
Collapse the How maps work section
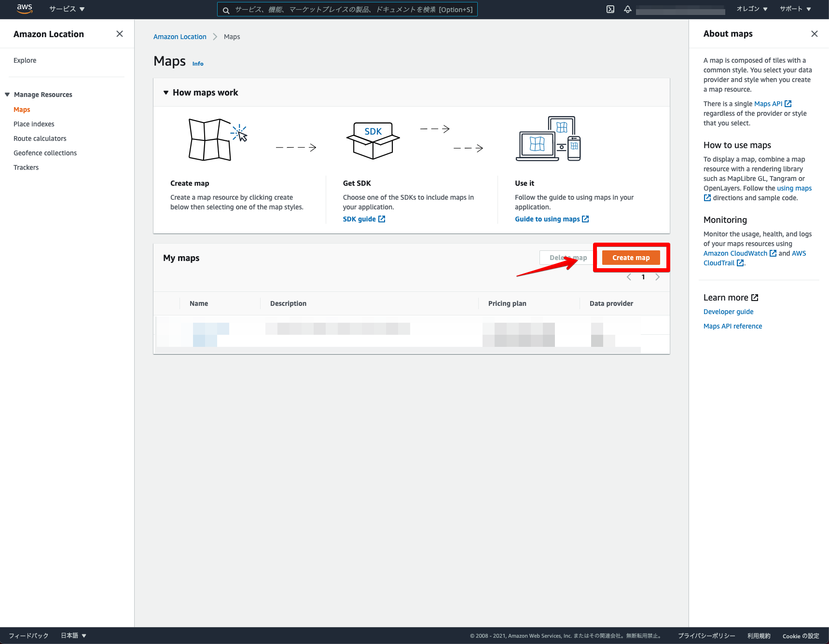tap(166, 92)
